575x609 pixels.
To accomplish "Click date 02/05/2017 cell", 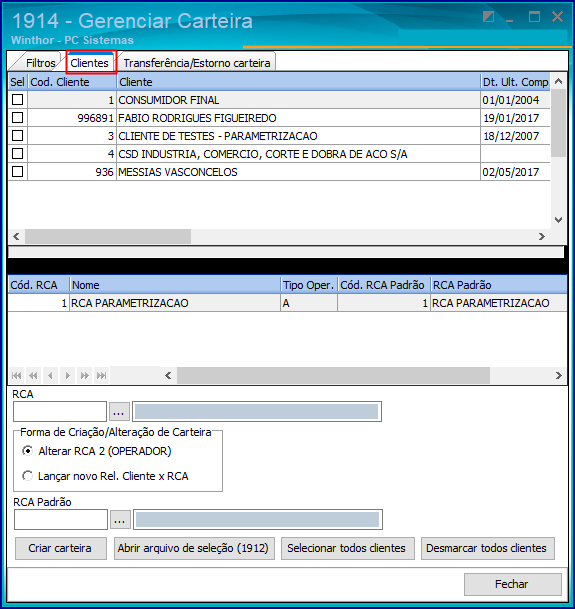I will [515, 172].
